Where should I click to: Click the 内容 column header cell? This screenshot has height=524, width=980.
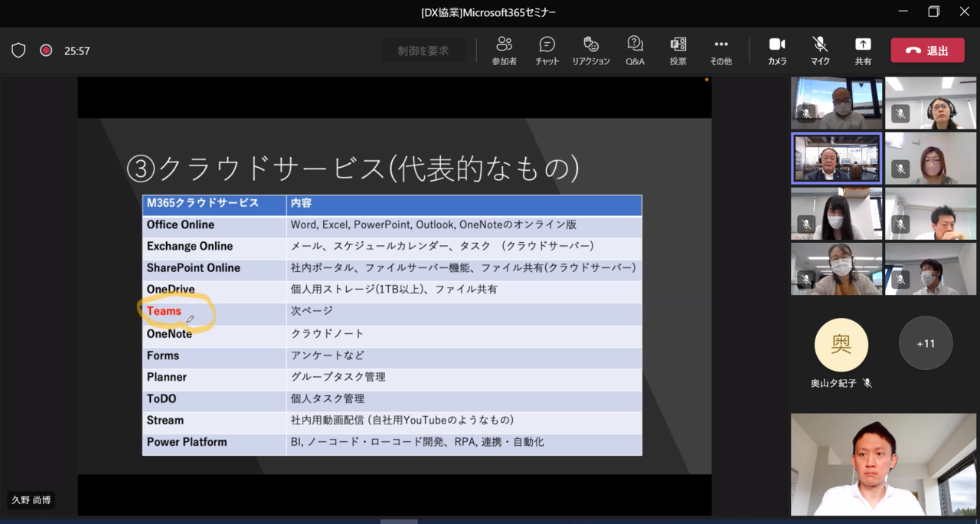(x=464, y=205)
